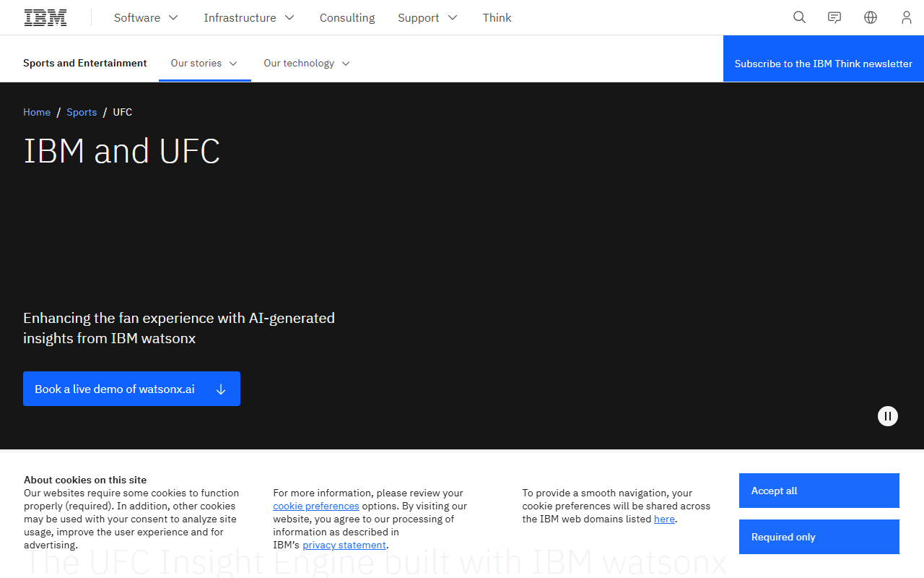Open the chat icon in the header
The height and width of the screenshot is (578, 924).
pos(834,17)
